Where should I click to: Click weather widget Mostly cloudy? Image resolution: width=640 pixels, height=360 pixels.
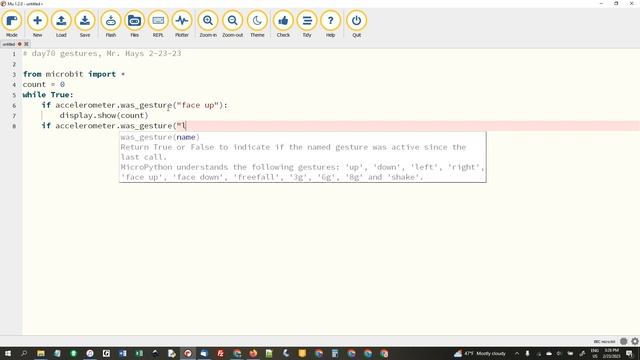pyautogui.click(x=480, y=353)
